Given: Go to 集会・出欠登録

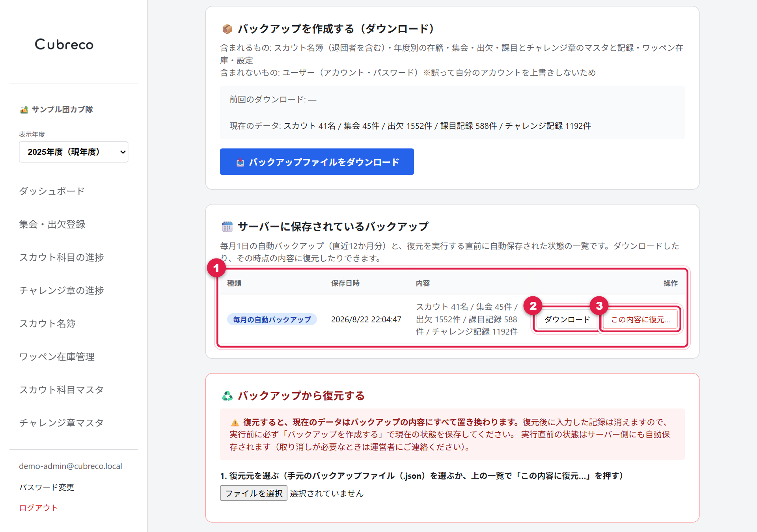Looking at the screenshot, I should [x=52, y=224].
